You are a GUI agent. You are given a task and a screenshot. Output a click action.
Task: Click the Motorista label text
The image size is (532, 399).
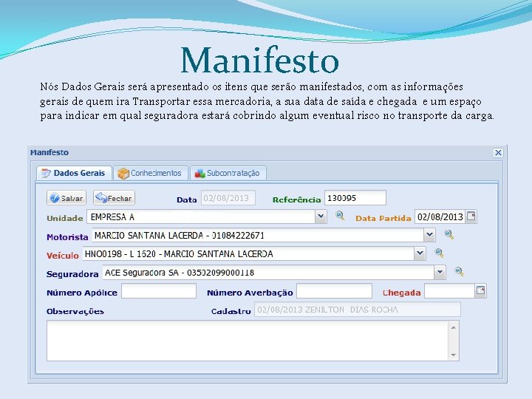67,237
